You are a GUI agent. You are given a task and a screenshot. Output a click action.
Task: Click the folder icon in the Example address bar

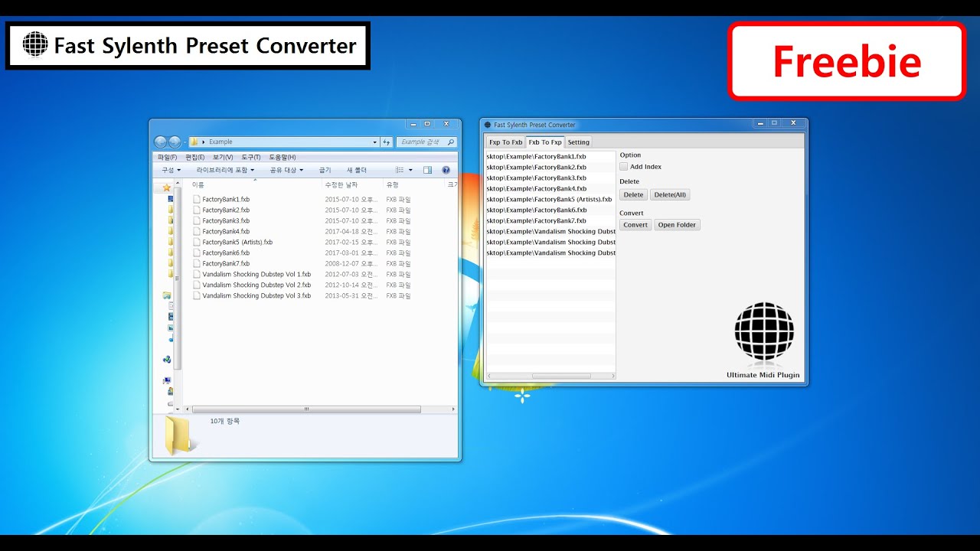point(194,142)
